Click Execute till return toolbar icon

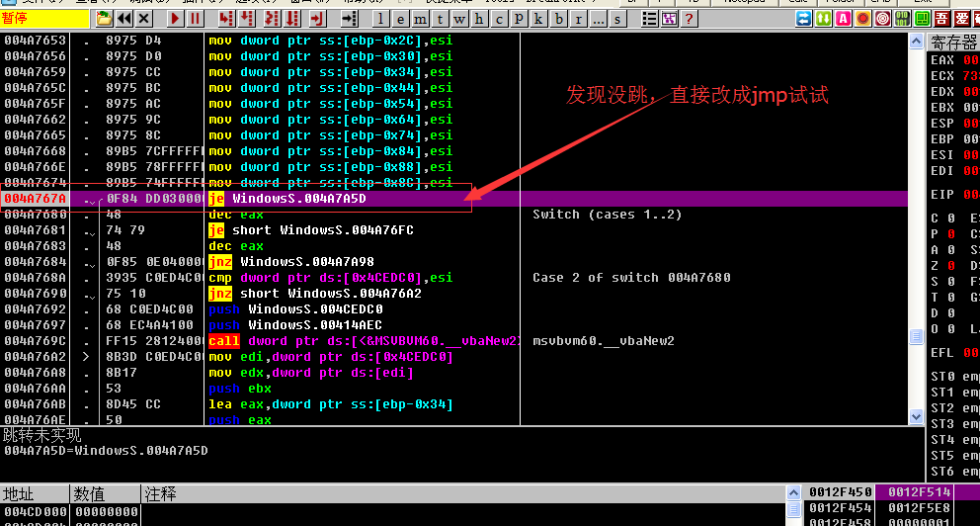point(317,19)
